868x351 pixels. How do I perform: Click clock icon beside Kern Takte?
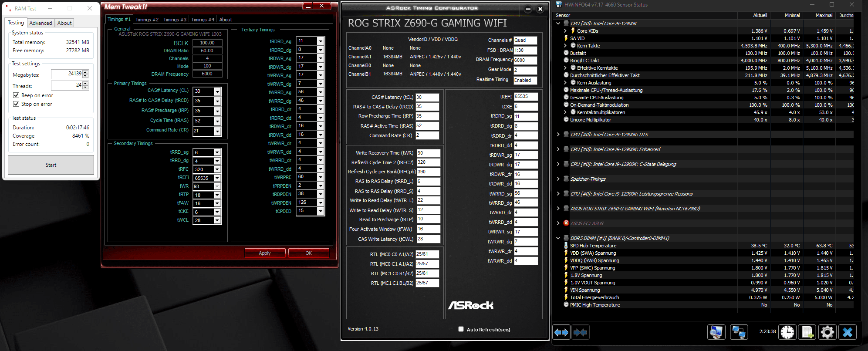pyautogui.click(x=573, y=46)
